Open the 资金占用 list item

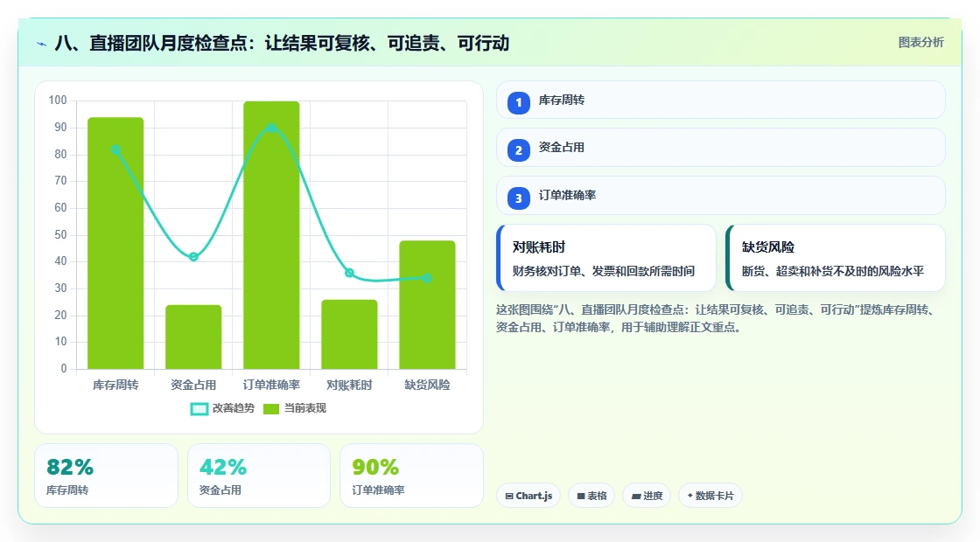click(721, 148)
